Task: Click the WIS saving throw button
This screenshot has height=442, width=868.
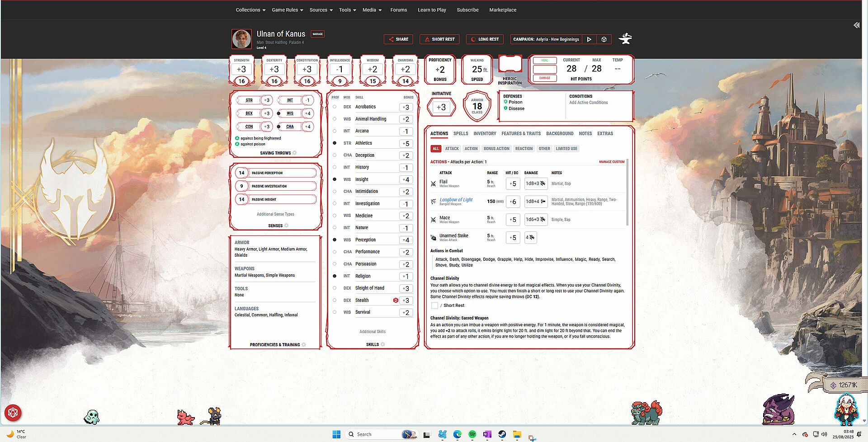Action: [307, 113]
